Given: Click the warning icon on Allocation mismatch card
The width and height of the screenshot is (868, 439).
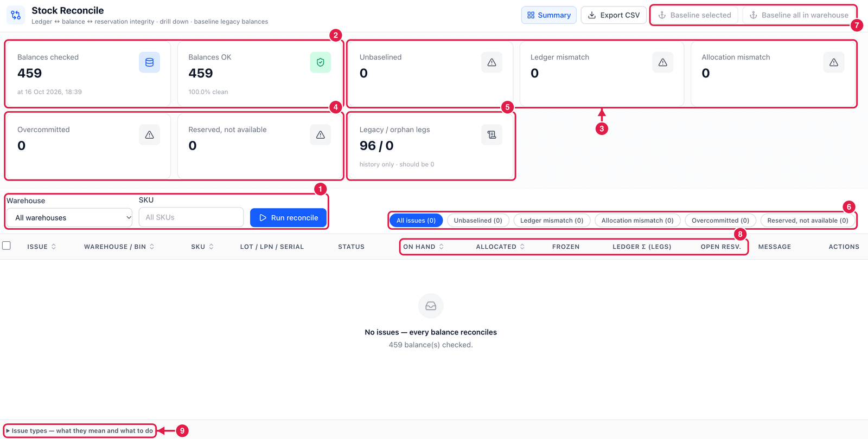Looking at the screenshot, I should tap(834, 62).
